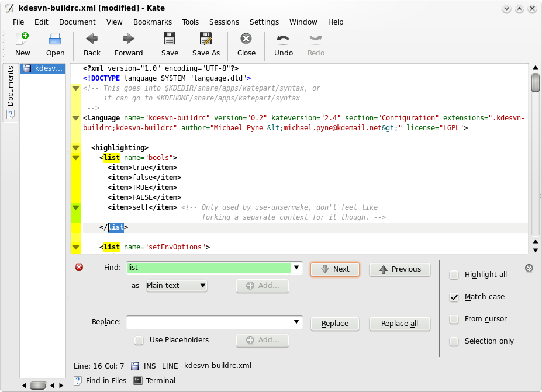Click the down-arrow at editor scrollbar top corner
Screen dimensions: 542x392
point(536,251)
